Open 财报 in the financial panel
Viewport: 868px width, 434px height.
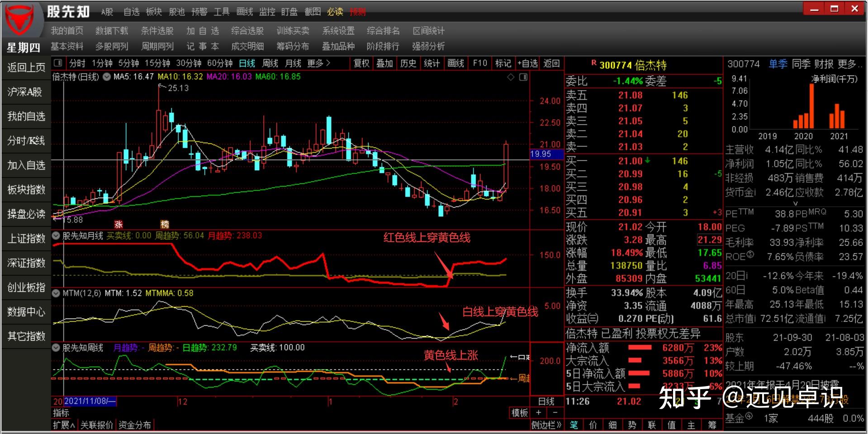[x=824, y=64]
